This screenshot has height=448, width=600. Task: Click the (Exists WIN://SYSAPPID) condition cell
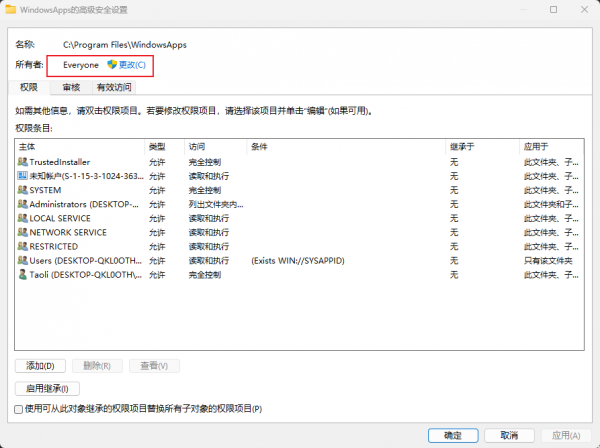coord(298,261)
